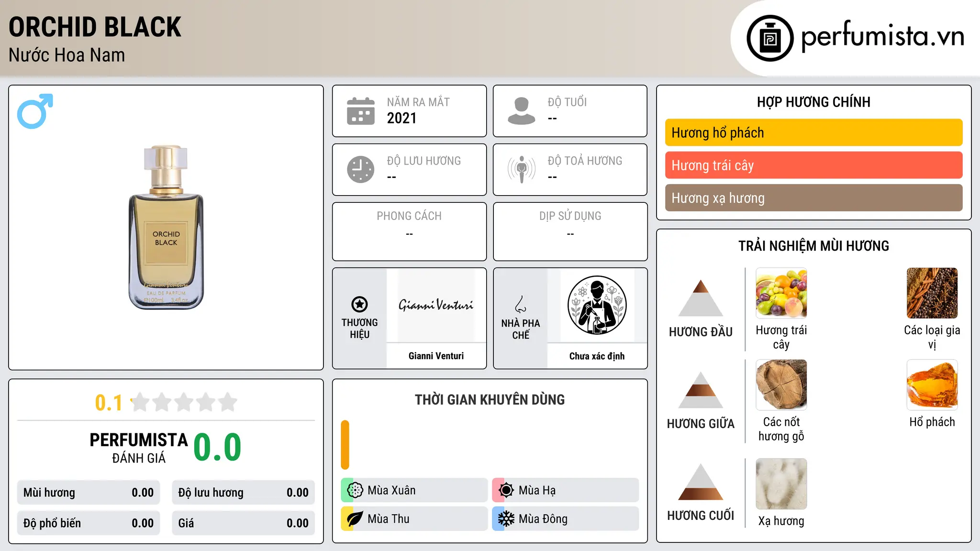Click the Các loại gia vị caption
Viewport: 980px width, 551px height.
pyautogui.click(x=932, y=337)
